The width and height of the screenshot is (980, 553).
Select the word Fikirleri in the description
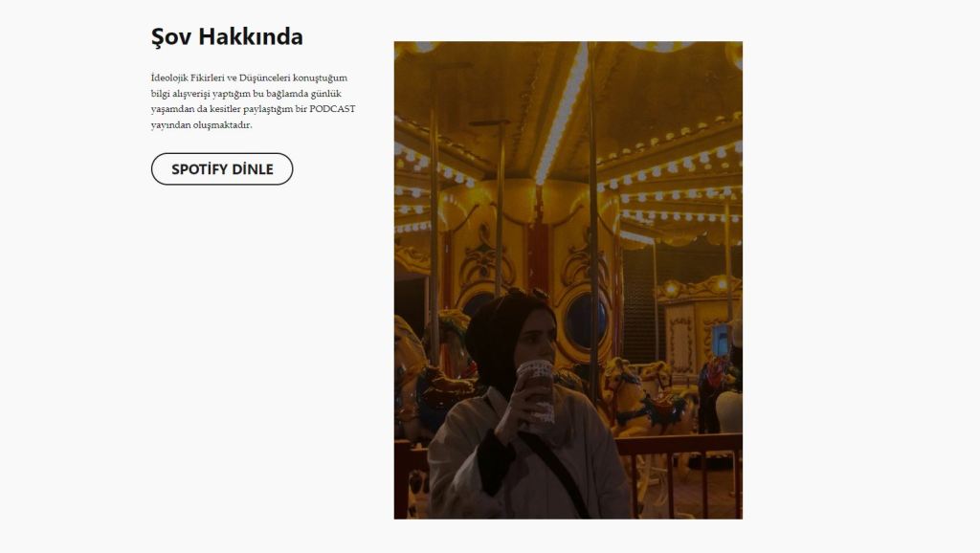point(208,78)
